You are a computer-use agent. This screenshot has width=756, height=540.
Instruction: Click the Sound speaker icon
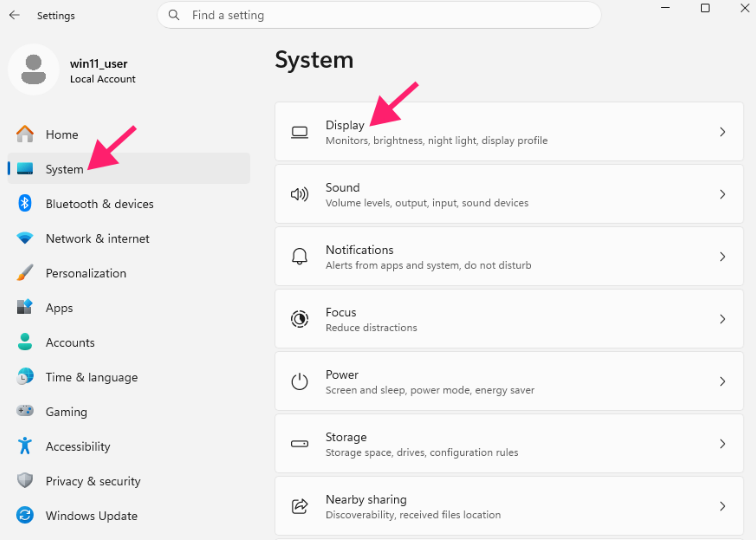pyautogui.click(x=299, y=194)
